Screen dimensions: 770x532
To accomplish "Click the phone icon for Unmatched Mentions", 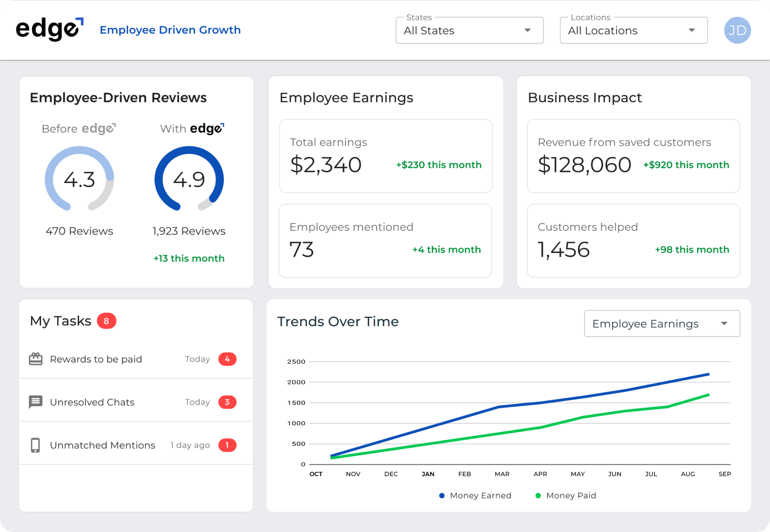I will click(x=35, y=445).
